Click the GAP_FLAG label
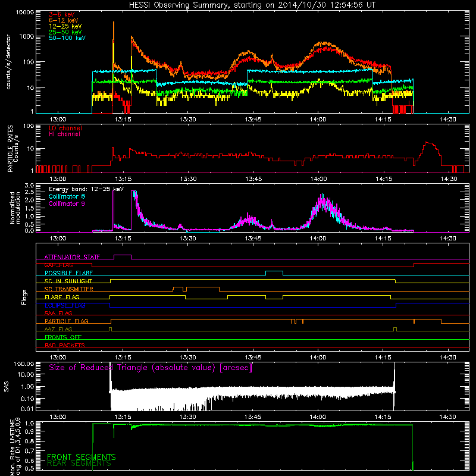The width and height of the screenshot is (476, 476). [58, 265]
